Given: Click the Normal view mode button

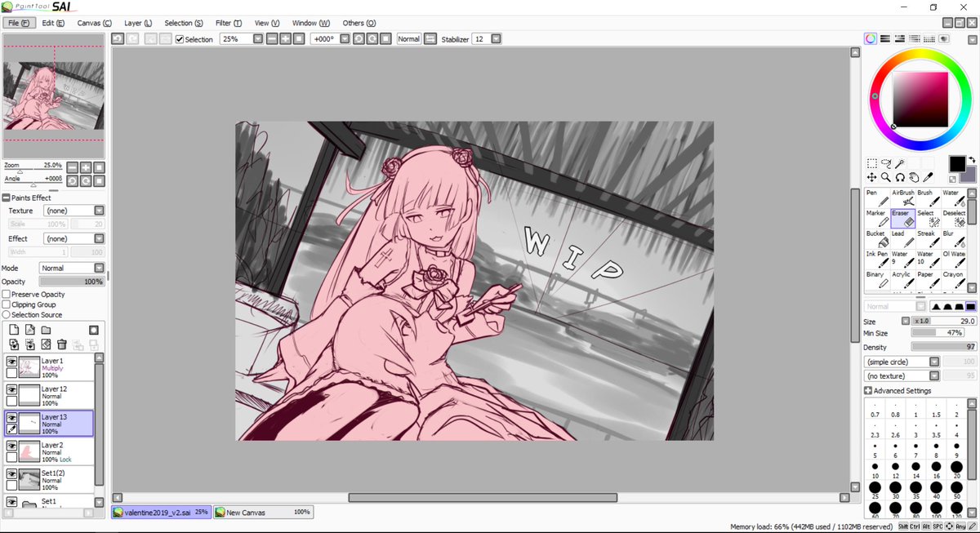Looking at the screenshot, I should point(409,38).
